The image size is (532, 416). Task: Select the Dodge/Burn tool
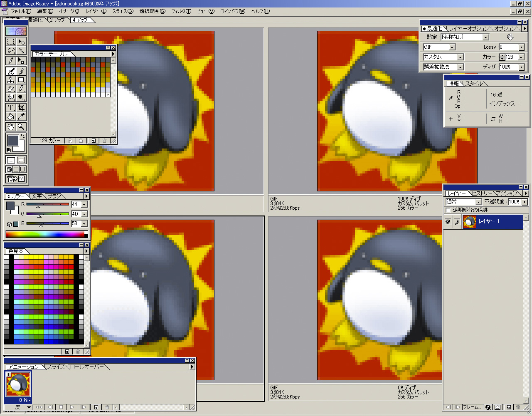(21, 97)
